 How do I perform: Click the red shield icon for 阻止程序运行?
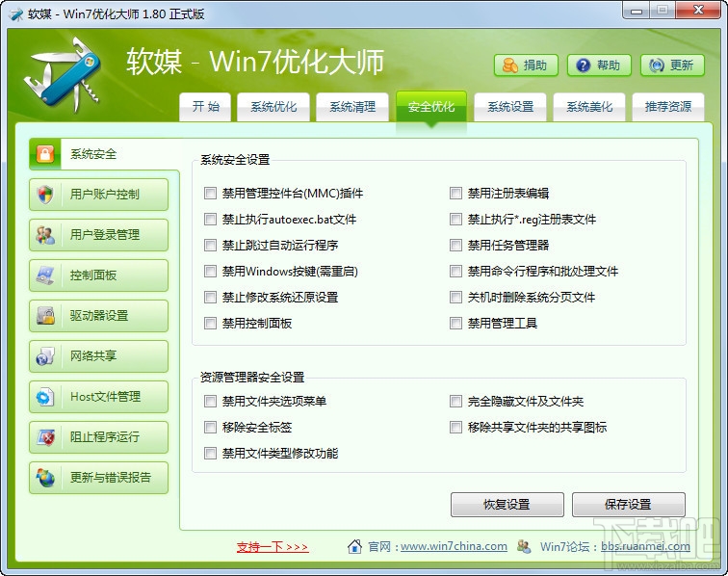(x=45, y=436)
